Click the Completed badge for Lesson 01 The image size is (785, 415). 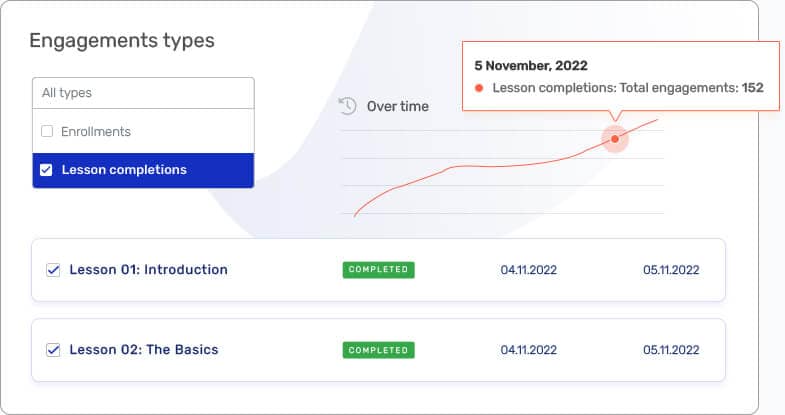(378, 270)
